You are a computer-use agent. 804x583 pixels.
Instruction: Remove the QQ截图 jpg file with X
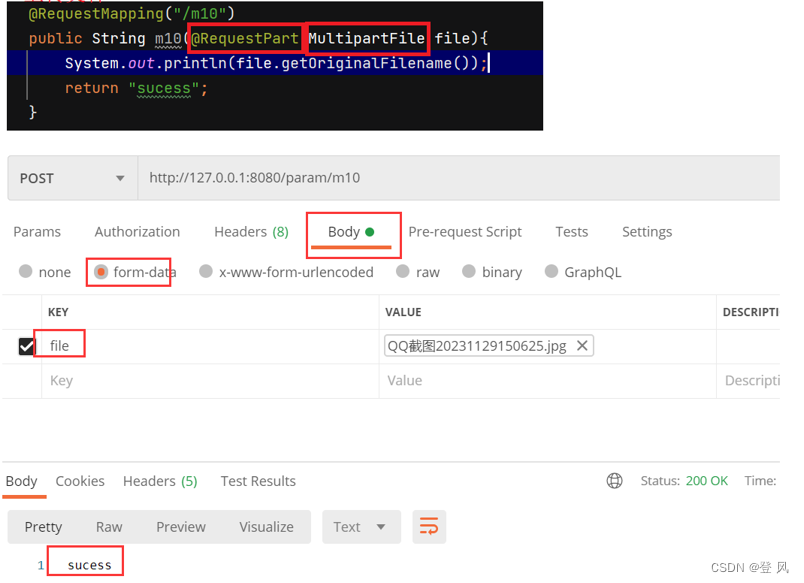582,346
